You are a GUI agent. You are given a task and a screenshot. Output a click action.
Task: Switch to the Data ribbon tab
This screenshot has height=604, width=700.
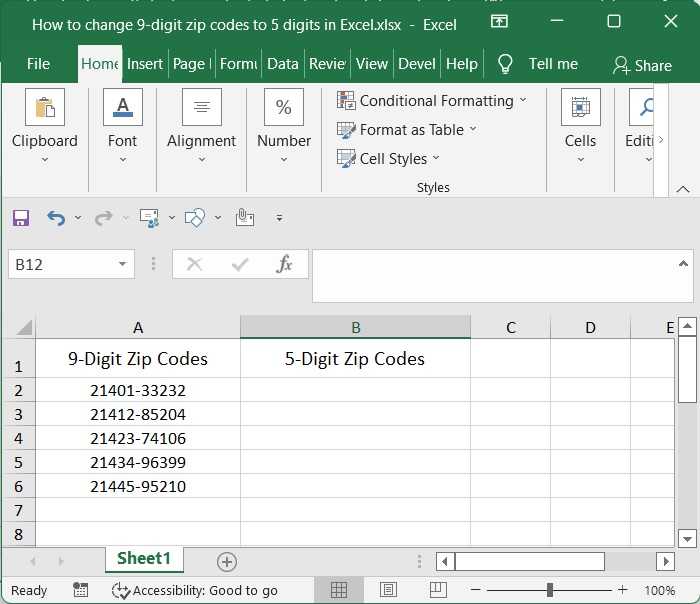[x=282, y=63]
